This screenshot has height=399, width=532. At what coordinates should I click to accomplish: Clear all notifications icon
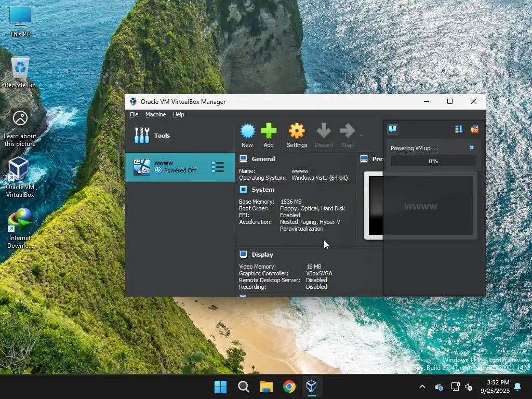475,129
